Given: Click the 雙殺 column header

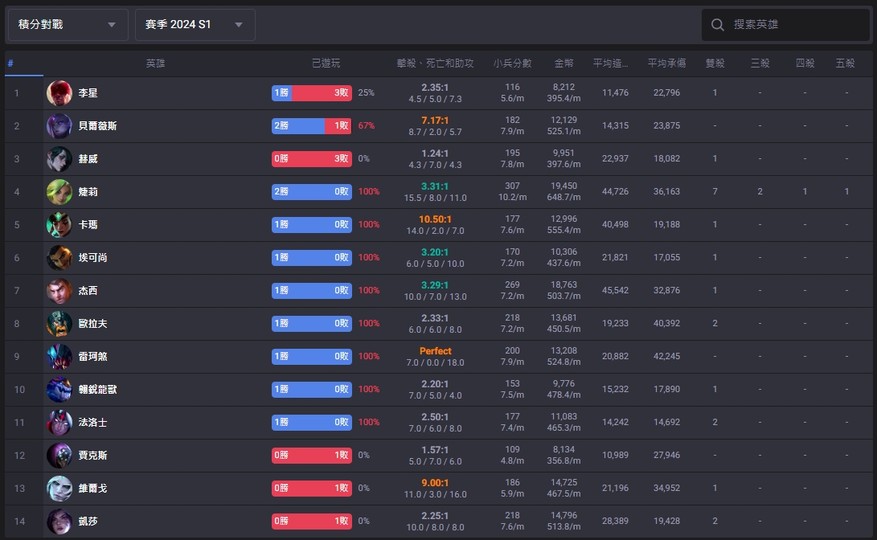Looking at the screenshot, I should point(715,63).
